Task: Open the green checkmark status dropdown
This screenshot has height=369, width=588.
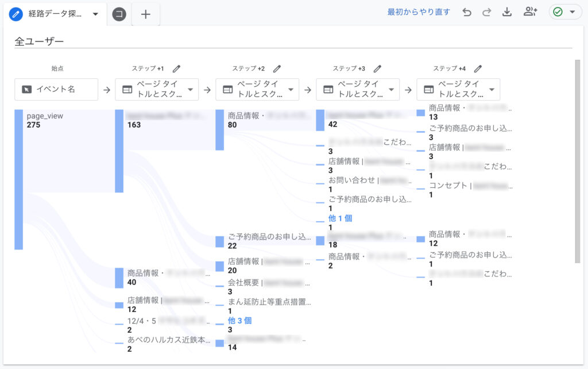Action: (564, 12)
